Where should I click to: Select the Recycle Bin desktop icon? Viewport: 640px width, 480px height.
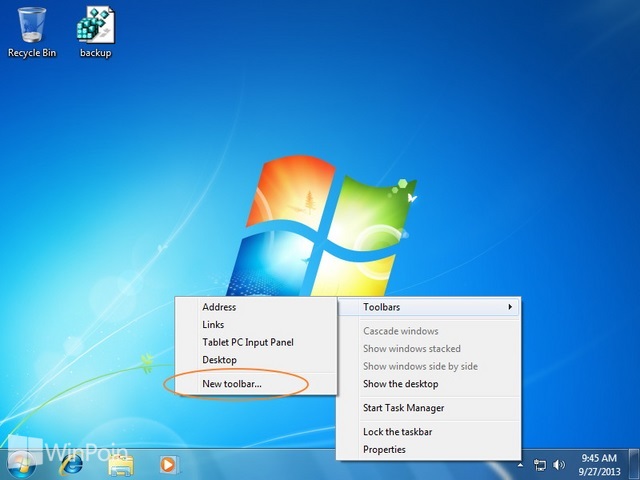coord(31,33)
